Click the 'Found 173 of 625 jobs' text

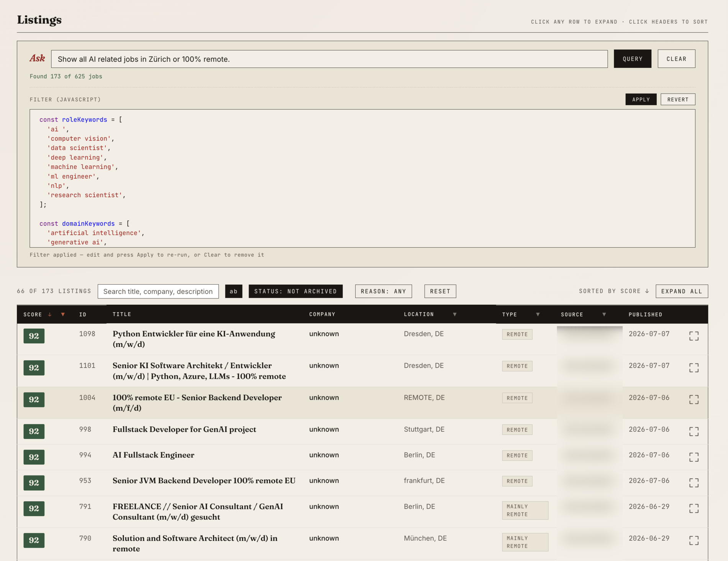click(x=66, y=76)
